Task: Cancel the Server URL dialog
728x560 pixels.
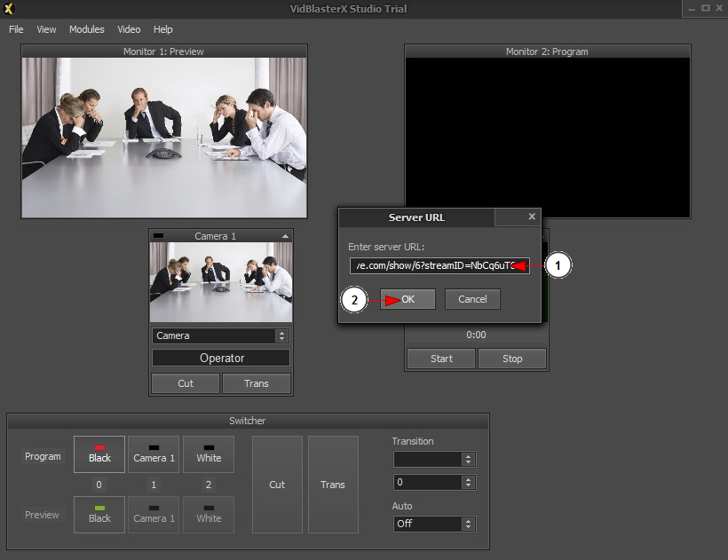Action: point(472,299)
